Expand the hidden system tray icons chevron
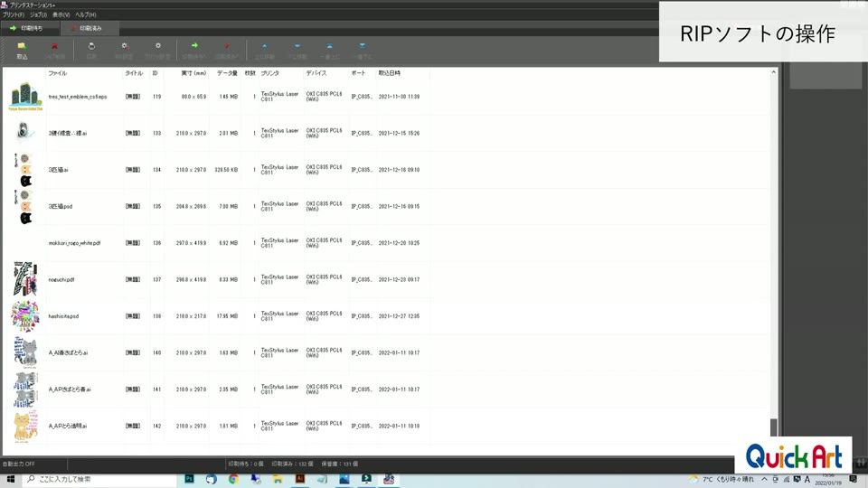868x488 pixels. point(765,479)
